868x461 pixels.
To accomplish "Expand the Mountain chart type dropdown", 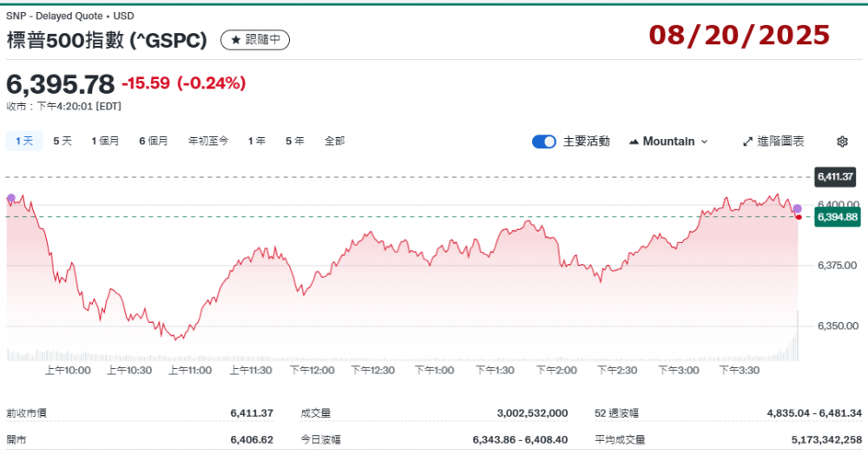I will pos(704,142).
